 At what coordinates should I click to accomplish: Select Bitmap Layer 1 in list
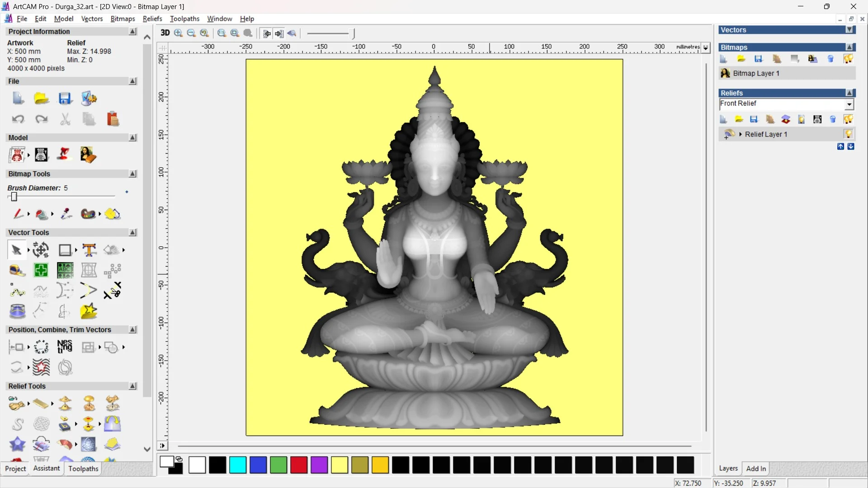756,73
